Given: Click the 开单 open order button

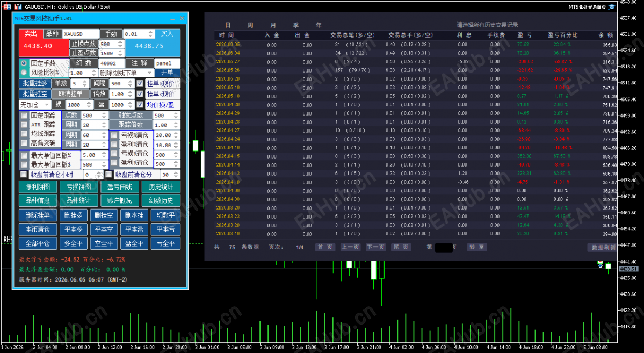Looking at the screenshot, I should (x=167, y=73).
